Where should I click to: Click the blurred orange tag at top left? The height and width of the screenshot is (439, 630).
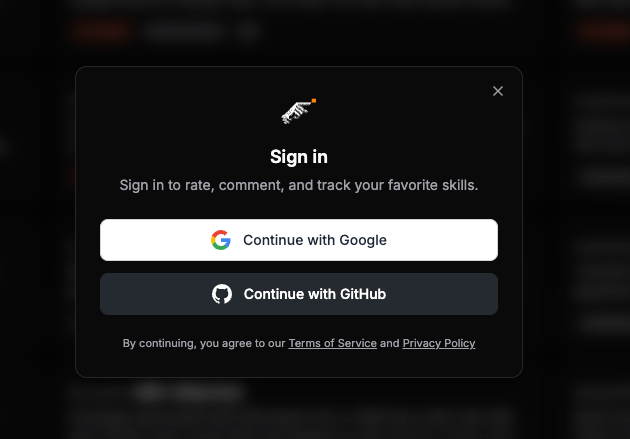(x=101, y=32)
